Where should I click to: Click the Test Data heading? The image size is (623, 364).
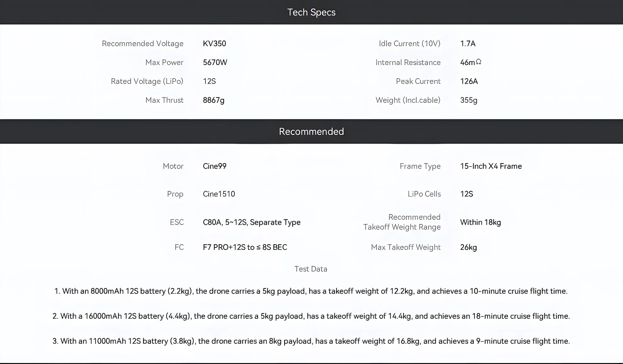coord(311,269)
